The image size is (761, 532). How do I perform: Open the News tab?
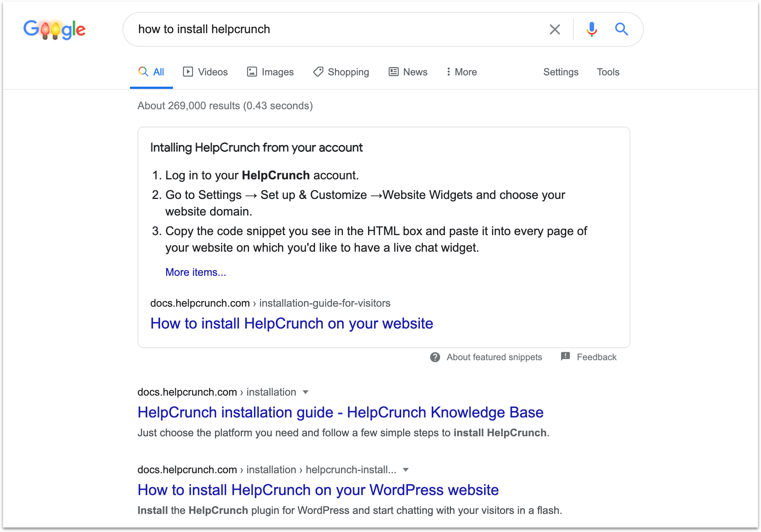point(408,72)
